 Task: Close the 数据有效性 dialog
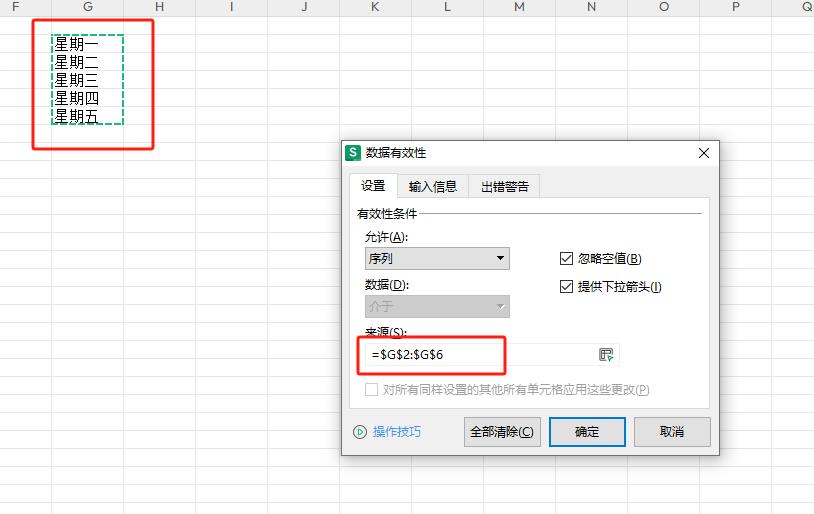tap(704, 153)
